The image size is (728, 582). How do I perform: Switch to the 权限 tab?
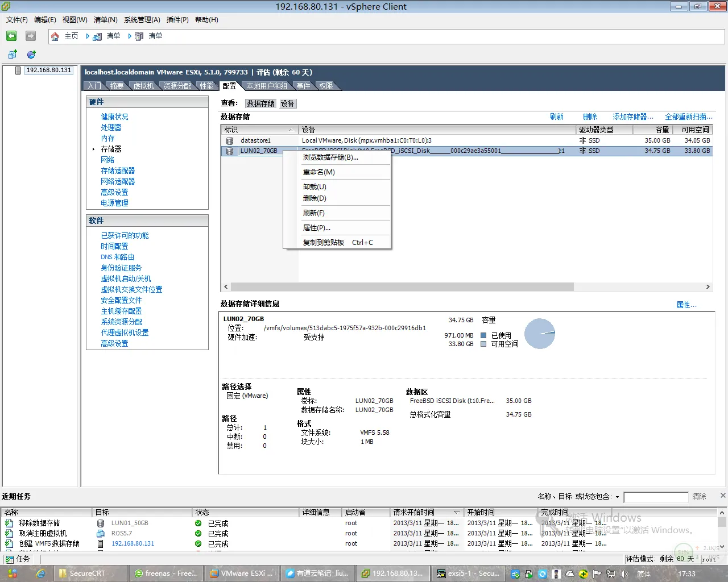(x=326, y=86)
